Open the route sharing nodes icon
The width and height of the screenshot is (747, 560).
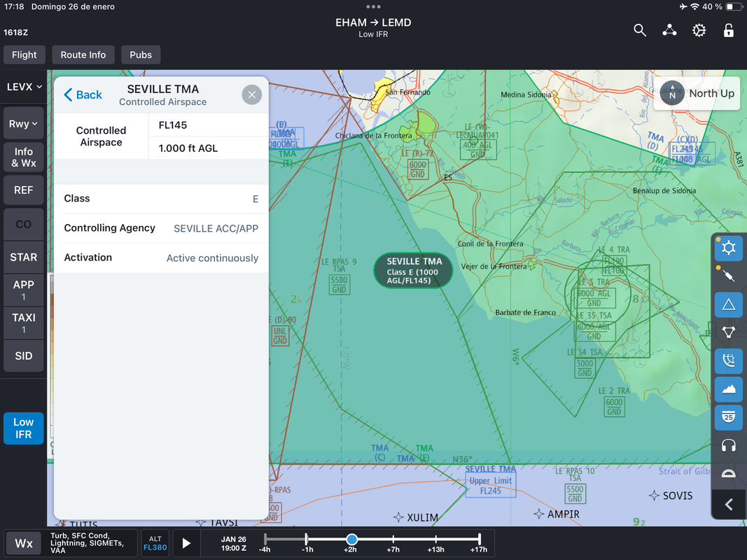669,31
